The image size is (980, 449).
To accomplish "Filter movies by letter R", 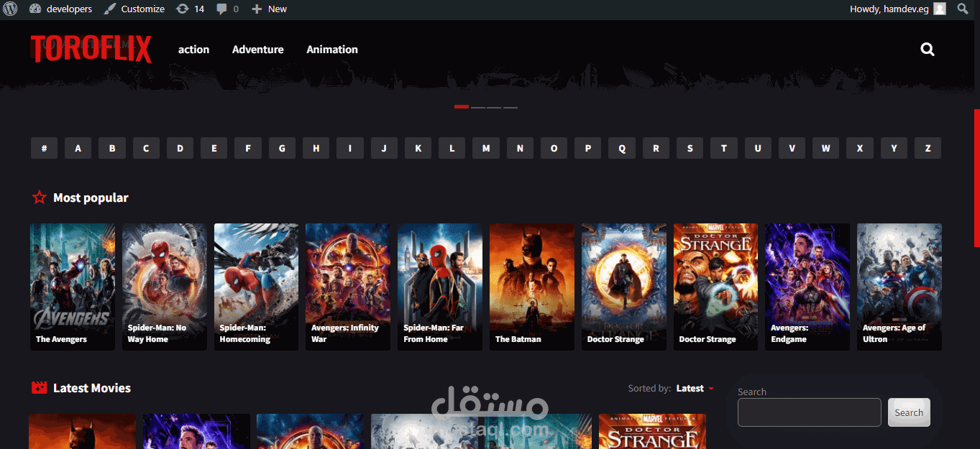I will pos(656,148).
